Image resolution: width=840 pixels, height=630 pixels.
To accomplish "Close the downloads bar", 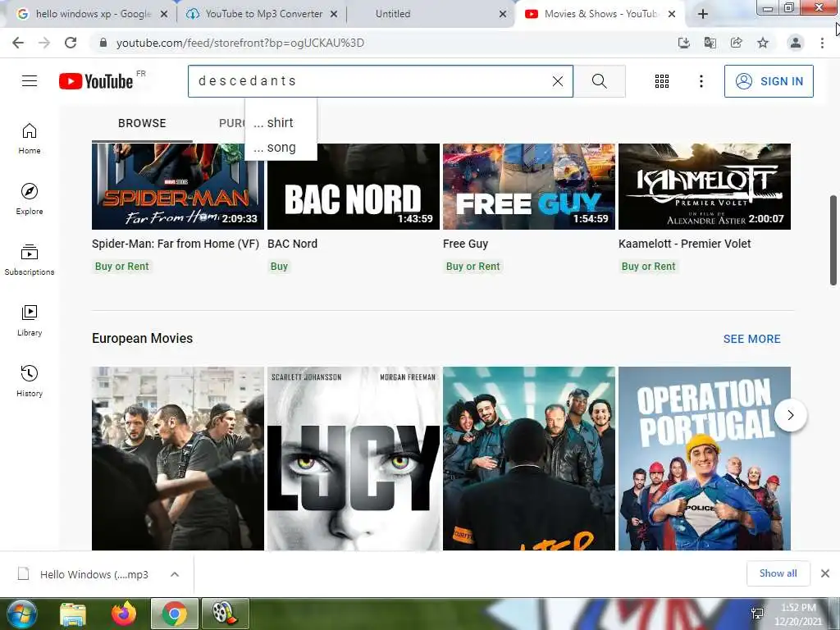I will pos(825,573).
